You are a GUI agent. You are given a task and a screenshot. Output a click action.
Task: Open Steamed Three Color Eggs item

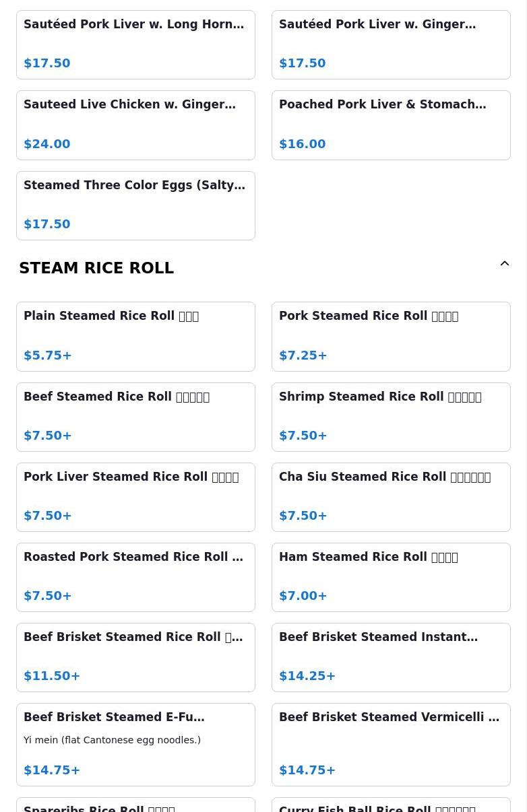pyautogui.click(x=135, y=205)
